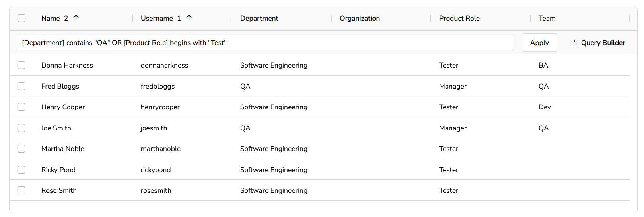Click the Query Builder icon

[x=573, y=43]
